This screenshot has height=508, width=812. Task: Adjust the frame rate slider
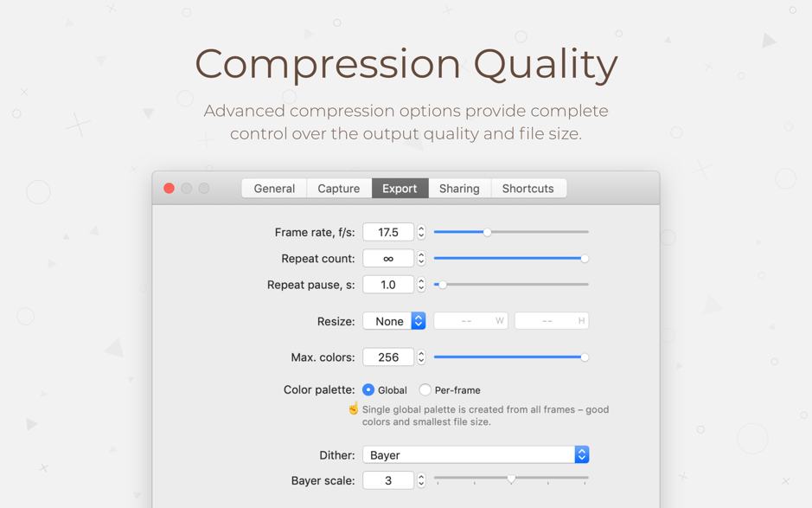coord(486,232)
